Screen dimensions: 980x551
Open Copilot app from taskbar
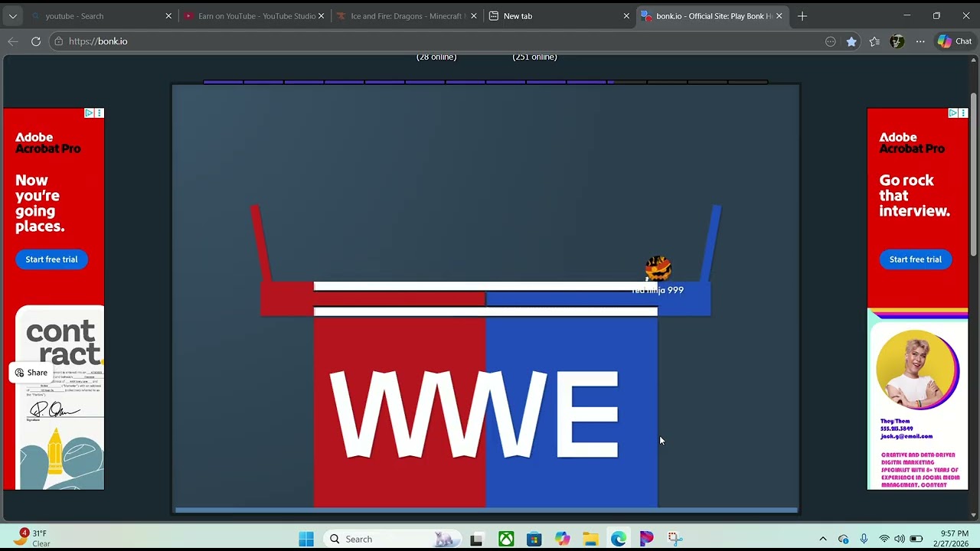tap(563, 539)
